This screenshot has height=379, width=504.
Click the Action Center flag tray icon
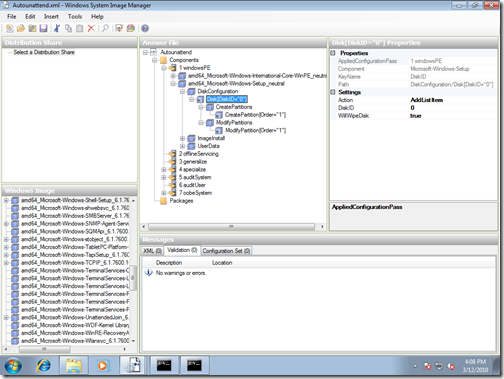click(x=427, y=366)
